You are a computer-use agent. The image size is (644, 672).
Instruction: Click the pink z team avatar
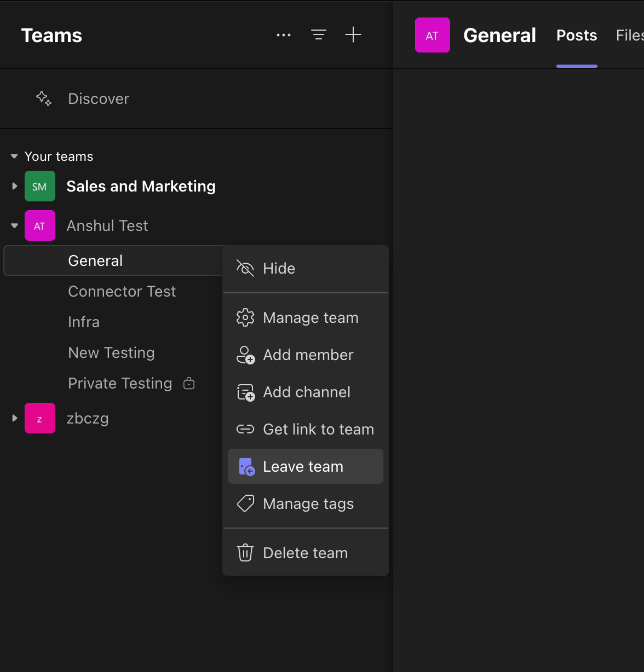pos(40,418)
